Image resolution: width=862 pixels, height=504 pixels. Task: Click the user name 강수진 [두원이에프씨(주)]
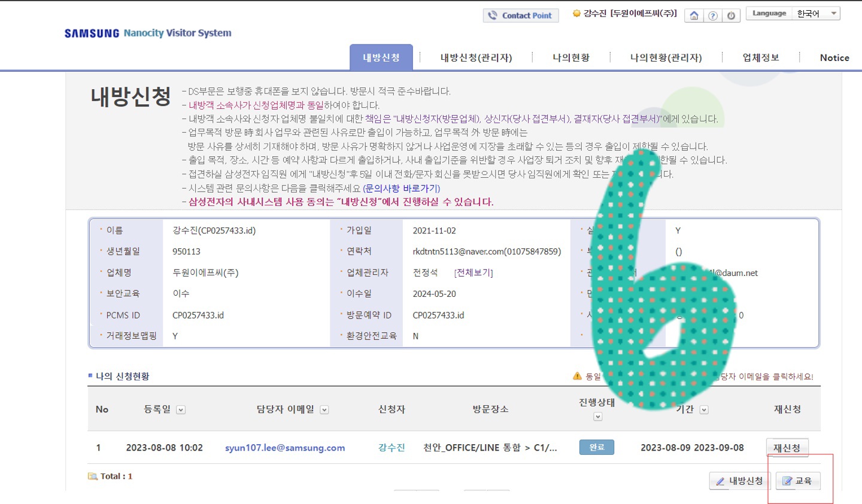click(x=630, y=13)
